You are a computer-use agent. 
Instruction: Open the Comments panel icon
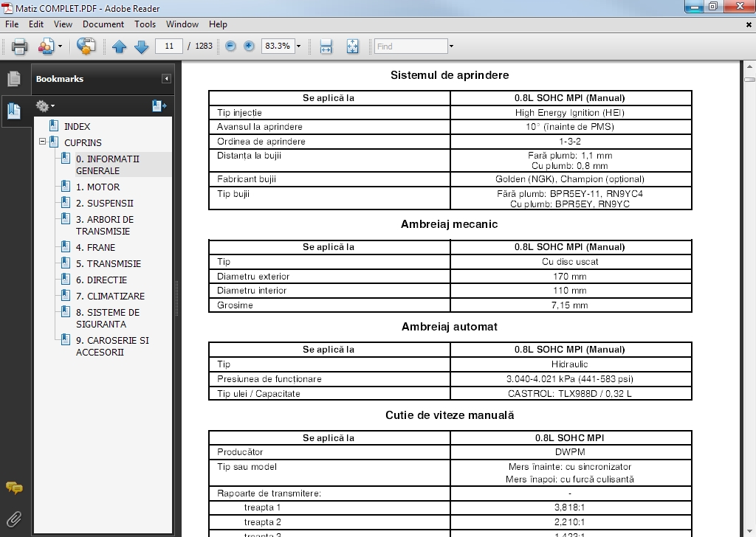point(13,488)
